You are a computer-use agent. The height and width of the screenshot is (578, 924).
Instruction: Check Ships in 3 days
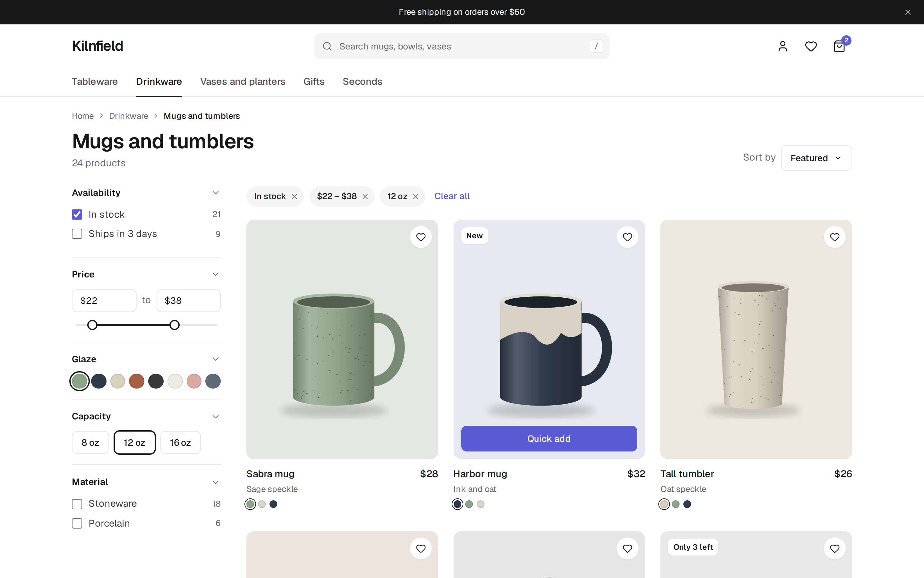(77, 234)
